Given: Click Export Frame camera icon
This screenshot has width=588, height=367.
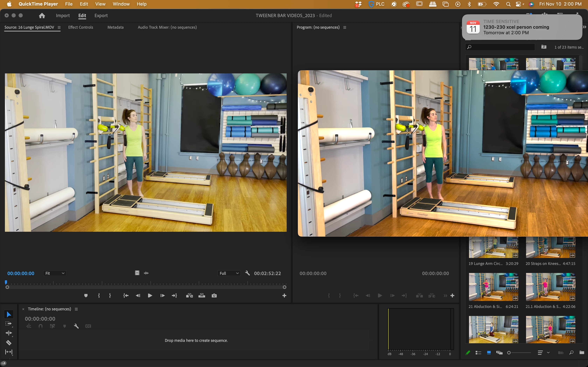Looking at the screenshot, I should coord(214,295).
